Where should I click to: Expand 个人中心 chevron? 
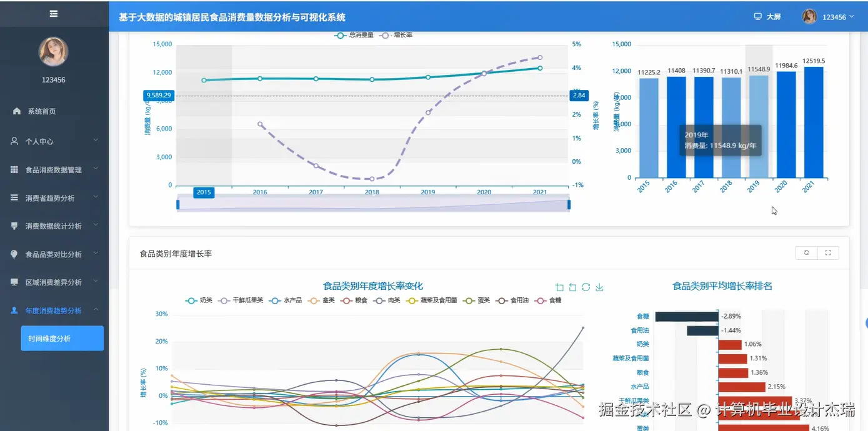[x=96, y=141]
